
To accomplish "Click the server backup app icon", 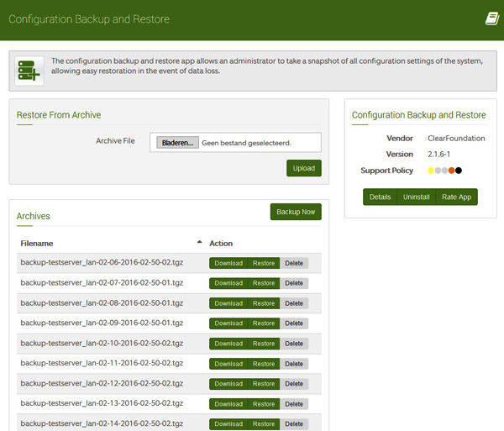I will pos(29,71).
